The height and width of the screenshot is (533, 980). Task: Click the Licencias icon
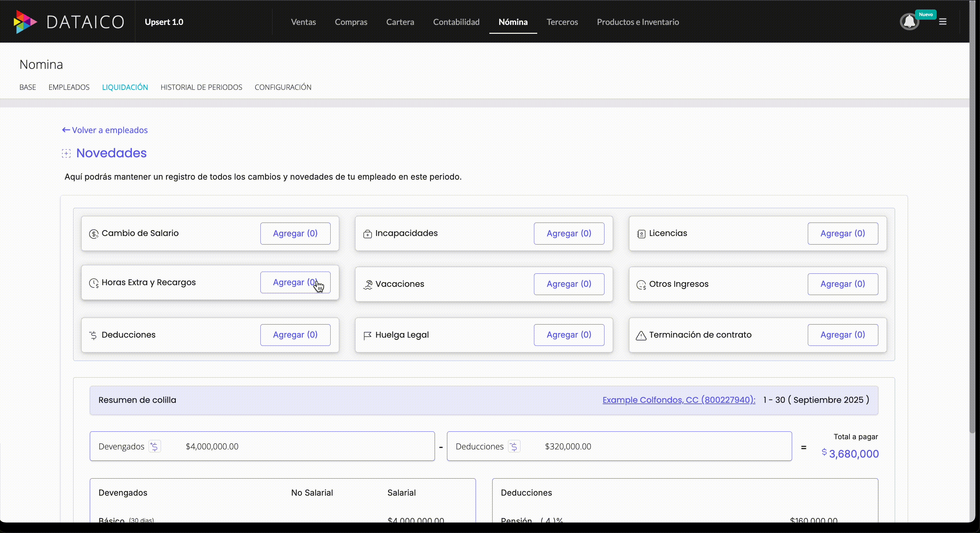click(641, 234)
